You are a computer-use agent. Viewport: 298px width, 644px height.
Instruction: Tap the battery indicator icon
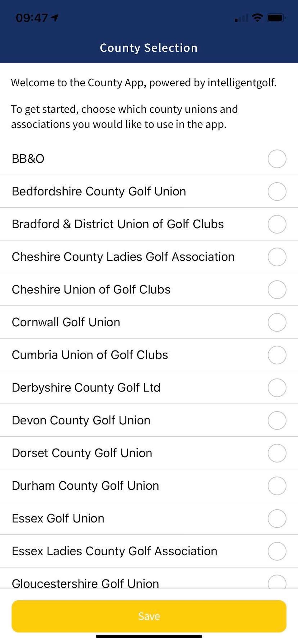276,18
